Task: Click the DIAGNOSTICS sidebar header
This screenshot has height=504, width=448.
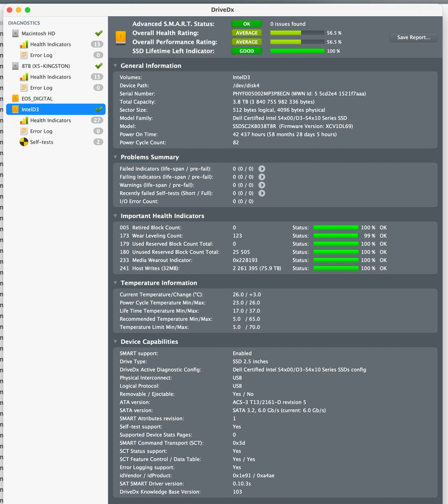Action: (24, 23)
